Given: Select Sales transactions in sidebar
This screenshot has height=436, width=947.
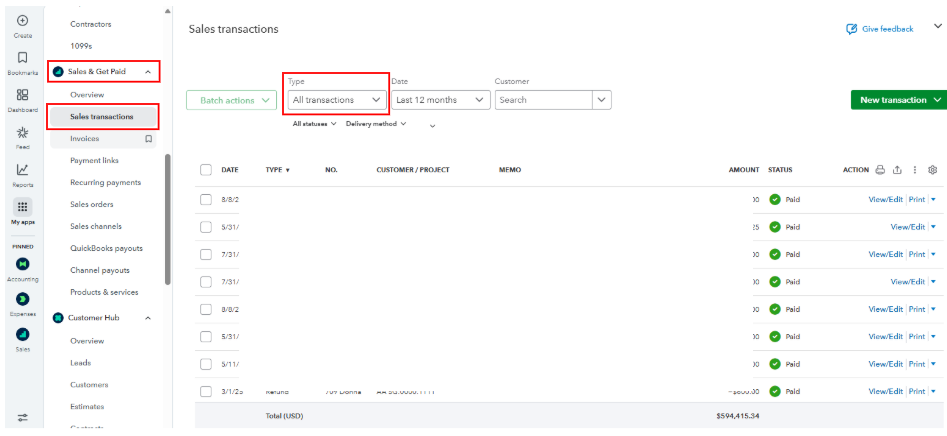Looking at the screenshot, I should pyautogui.click(x=103, y=117).
